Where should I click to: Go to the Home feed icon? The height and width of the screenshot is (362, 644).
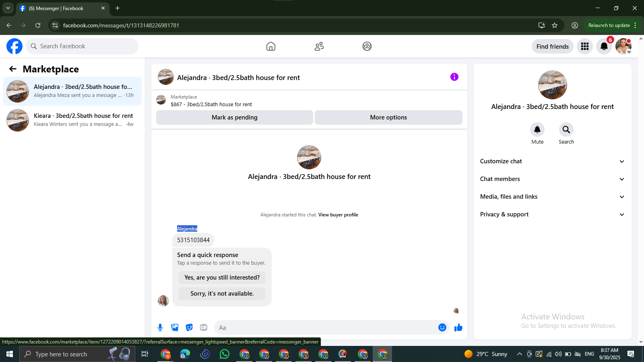click(x=271, y=46)
